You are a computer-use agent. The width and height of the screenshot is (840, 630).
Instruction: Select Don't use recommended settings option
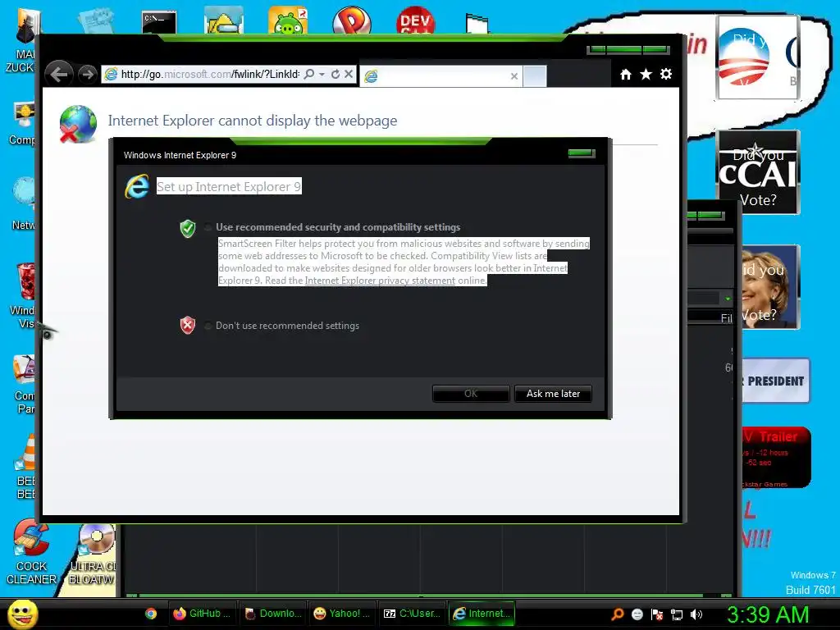[x=208, y=326]
